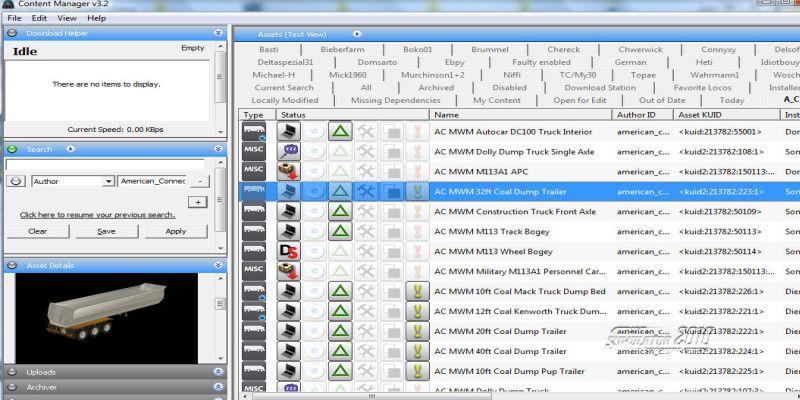Open the Author filter dropdown
This screenshot has height=400, width=800.
[x=107, y=181]
